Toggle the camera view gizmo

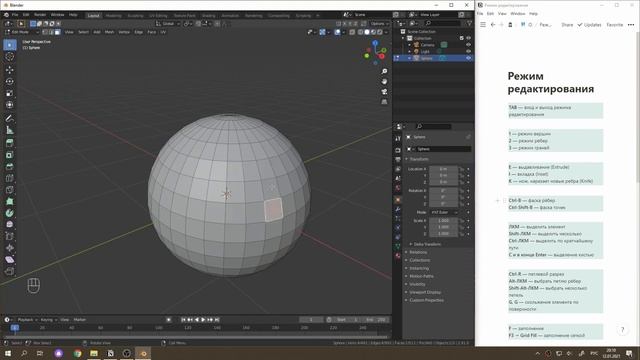384,92
